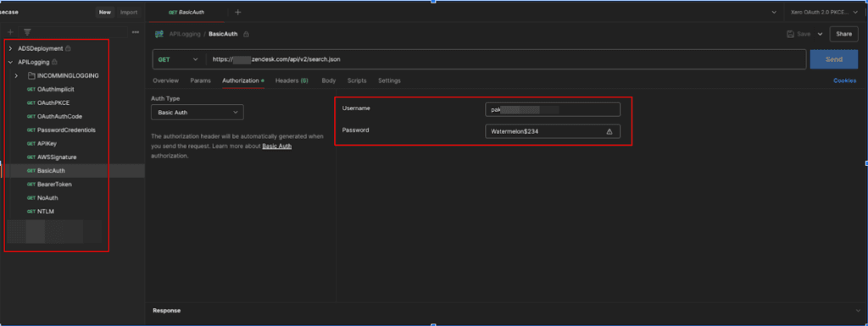This screenshot has width=868, height=326.
Task: Open the Save options arrow
Action: pos(820,34)
